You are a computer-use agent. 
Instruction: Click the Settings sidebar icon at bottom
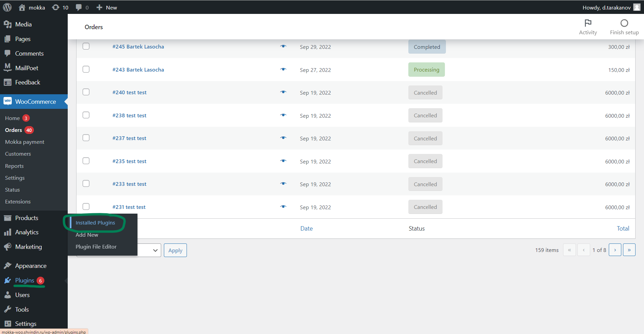[x=7, y=324]
